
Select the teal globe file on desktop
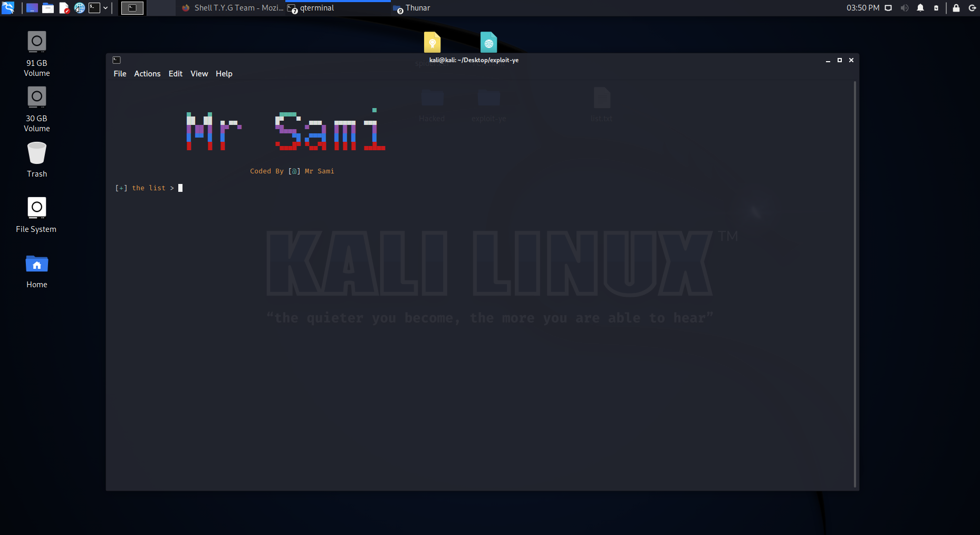pos(489,42)
